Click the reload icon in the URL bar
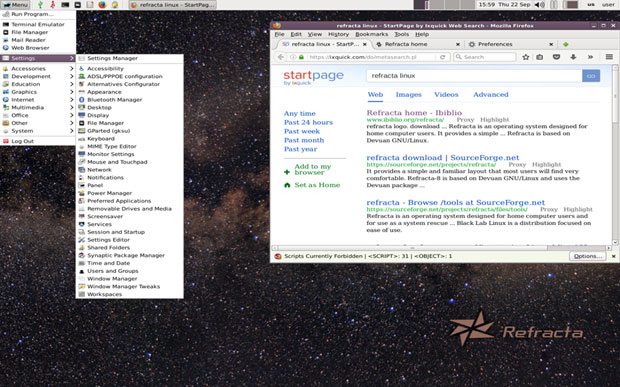 click(442, 57)
